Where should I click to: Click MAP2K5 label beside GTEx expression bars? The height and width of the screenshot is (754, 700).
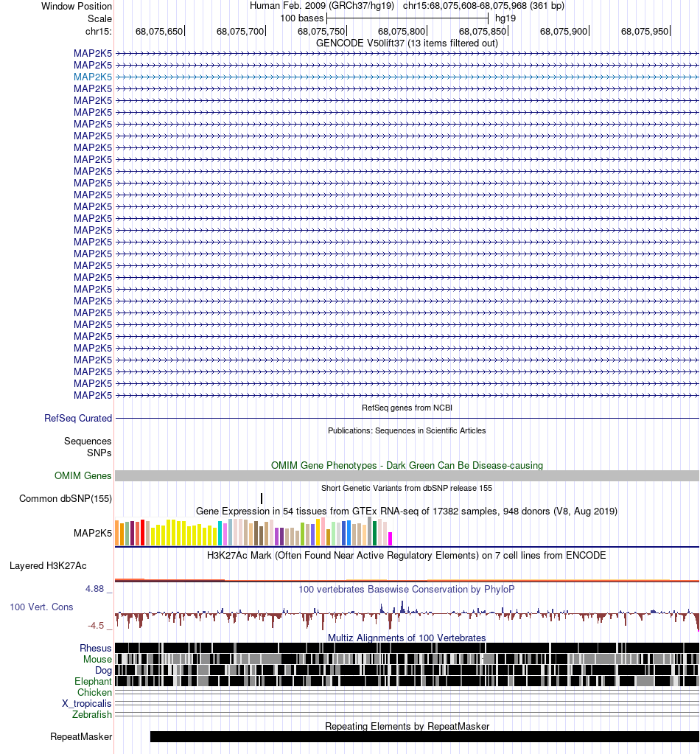coord(93,533)
